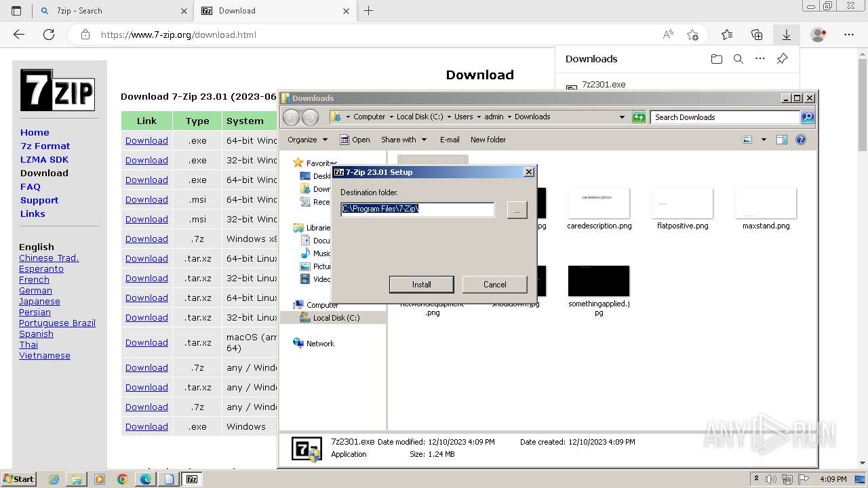Screen dimensions: 868x488
Task: Open Explorer help icon
Action: (801, 140)
